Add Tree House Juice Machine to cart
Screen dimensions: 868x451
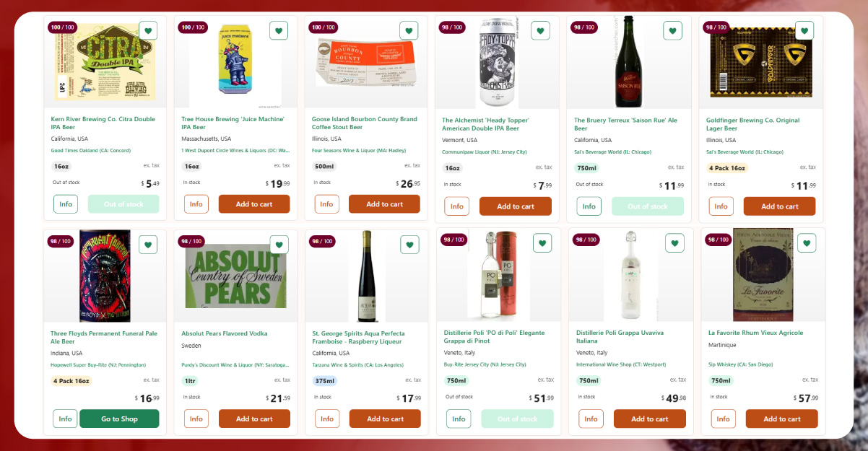click(x=254, y=204)
